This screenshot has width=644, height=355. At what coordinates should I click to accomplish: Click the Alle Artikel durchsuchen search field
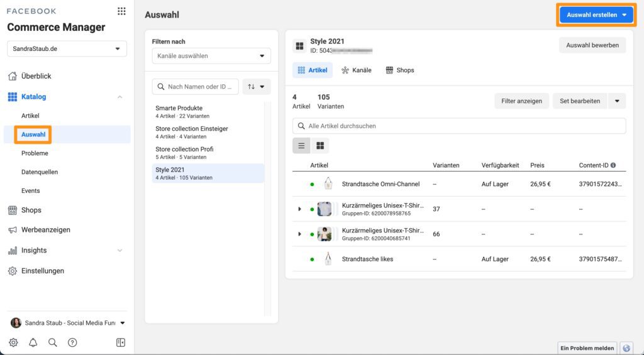pos(459,126)
